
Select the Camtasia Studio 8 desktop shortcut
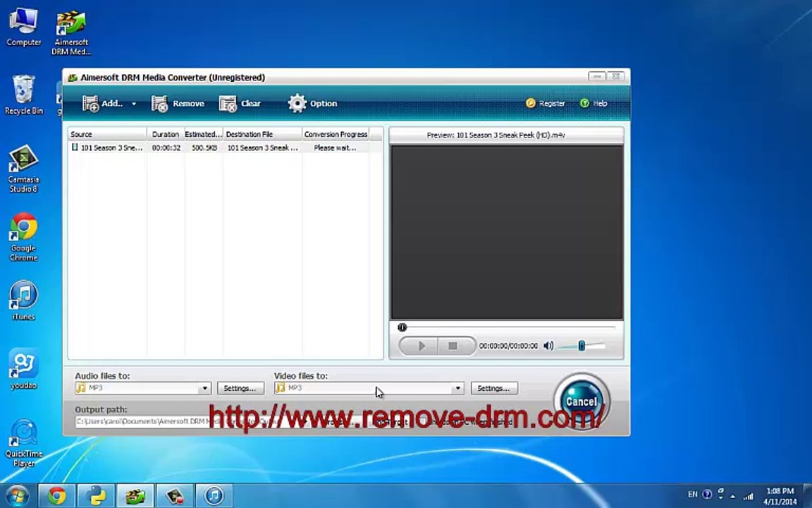[x=23, y=169]
